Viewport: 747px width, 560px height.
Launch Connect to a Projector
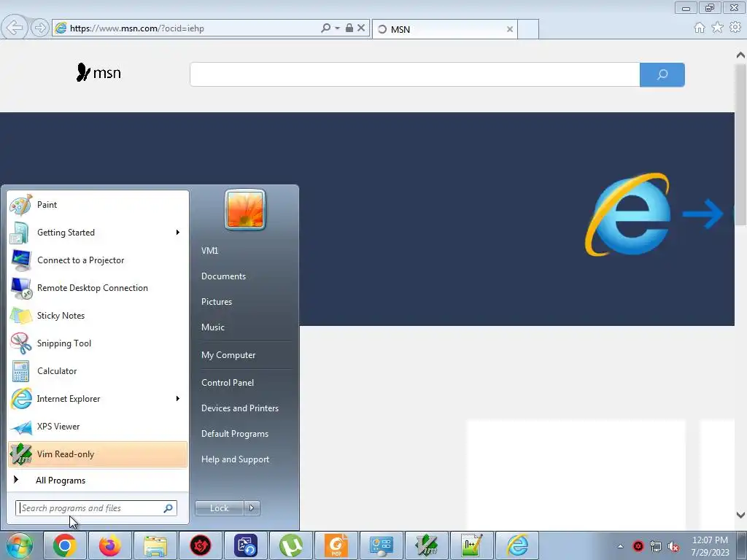[98, 260]
